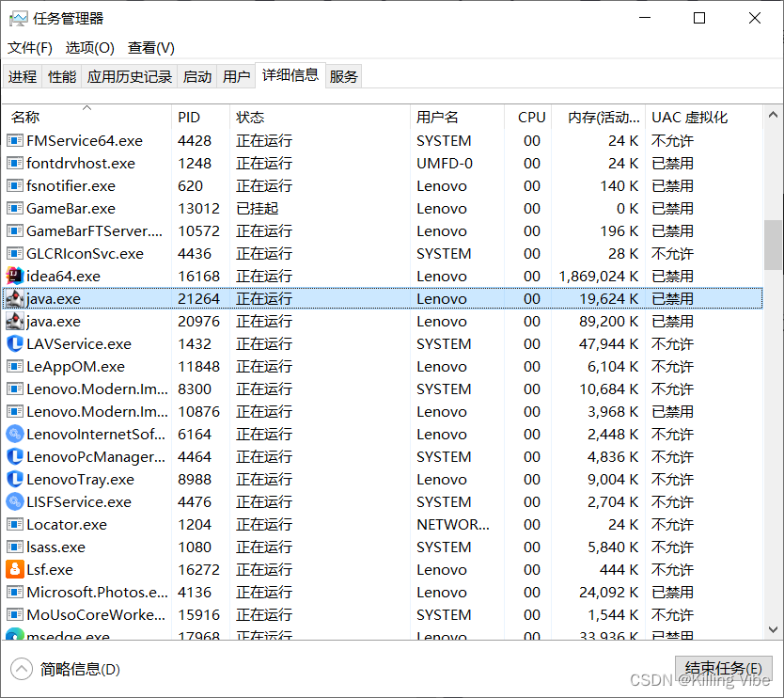The width and height of the screenshot is (784, 698).
Task: Click the Lsf.exe orange icon
Action: [14, 569]
